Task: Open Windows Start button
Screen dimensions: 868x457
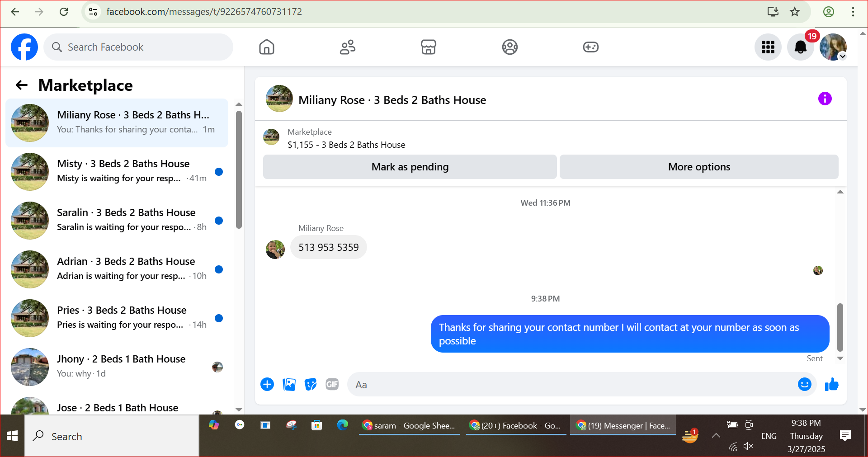Action: coord(12,436)
